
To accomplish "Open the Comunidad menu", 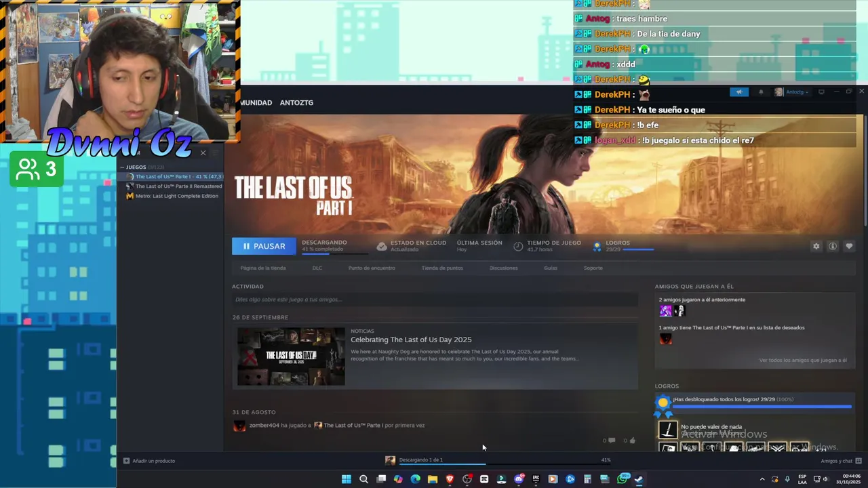I will click(256, 103).
